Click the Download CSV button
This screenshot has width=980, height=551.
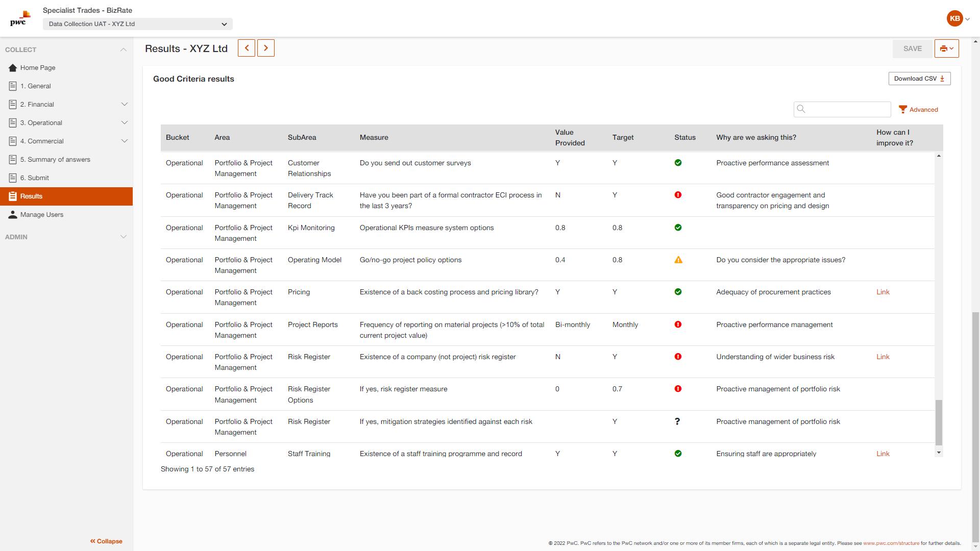pos(919,79)
